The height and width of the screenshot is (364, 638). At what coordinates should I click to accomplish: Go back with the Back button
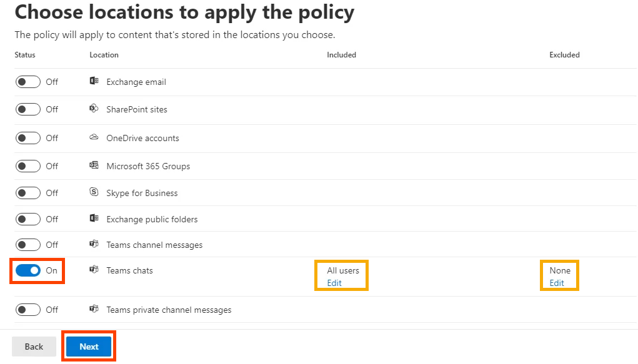click(34, 347)
